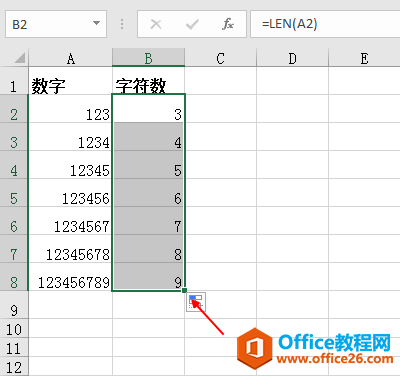Click cell containing 123

(x=70, y=109)
